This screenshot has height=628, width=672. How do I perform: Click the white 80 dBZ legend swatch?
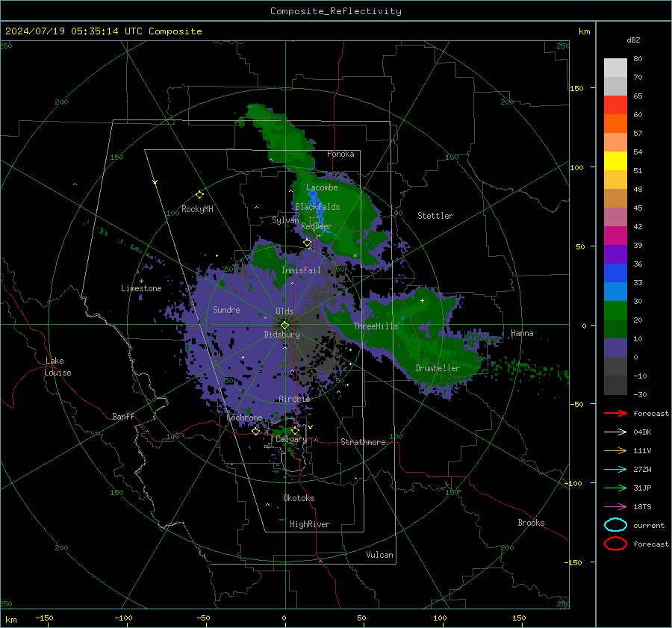tap(615, 67)
